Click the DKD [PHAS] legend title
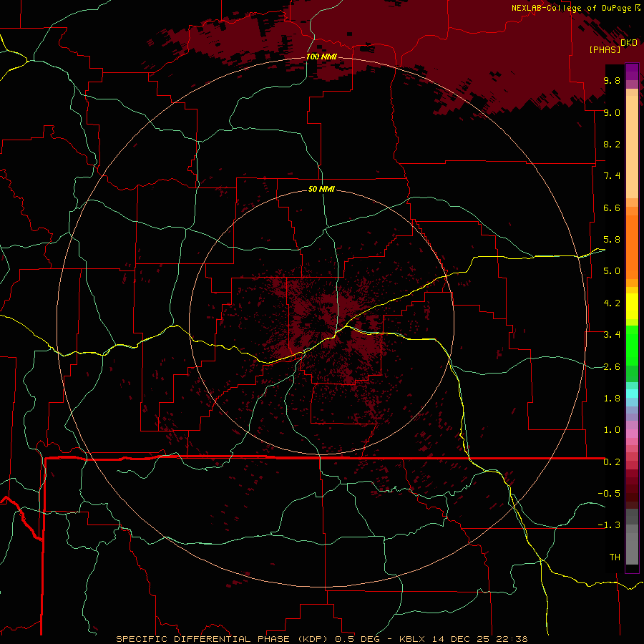 [613, 46]
